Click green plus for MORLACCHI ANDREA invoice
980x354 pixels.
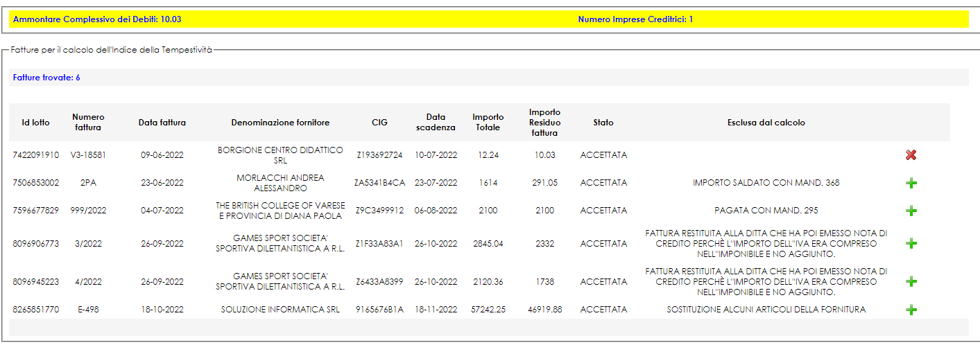[x=911, y=184]
